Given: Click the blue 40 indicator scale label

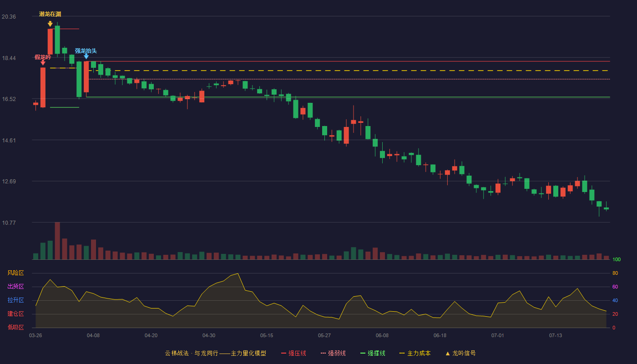Looking at the screenshot, I should coord(615,301).
